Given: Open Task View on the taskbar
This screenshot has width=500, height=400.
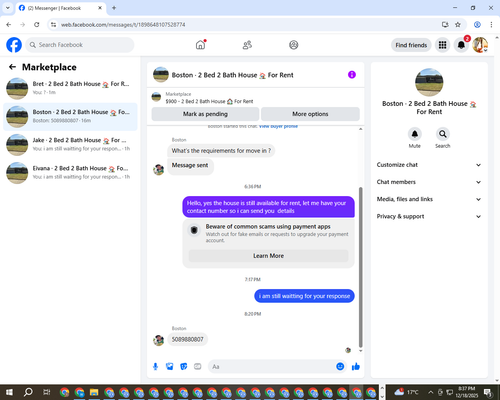Looking at the screenshot, I should (46, 392).
